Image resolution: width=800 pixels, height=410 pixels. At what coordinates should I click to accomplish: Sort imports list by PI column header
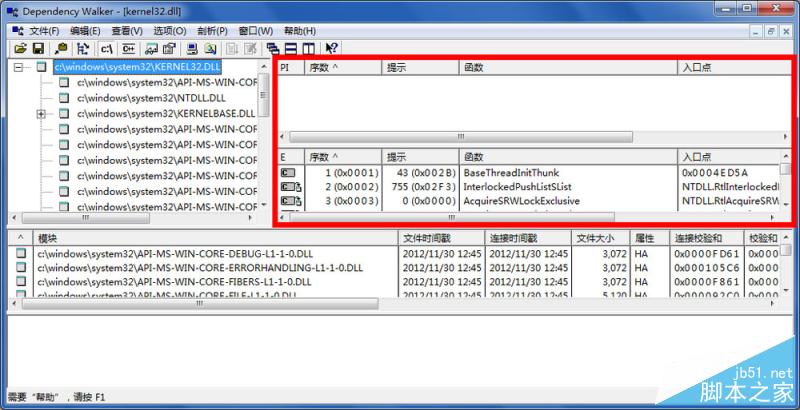[291, 67]
